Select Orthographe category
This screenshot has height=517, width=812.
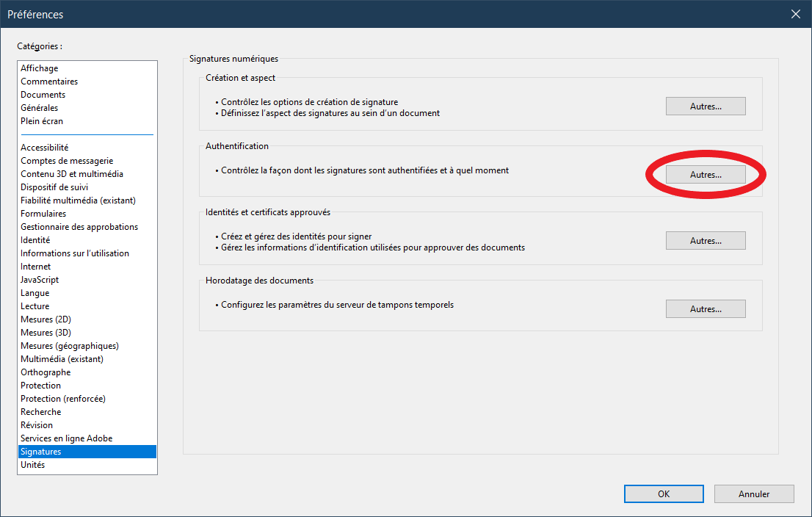46,372
